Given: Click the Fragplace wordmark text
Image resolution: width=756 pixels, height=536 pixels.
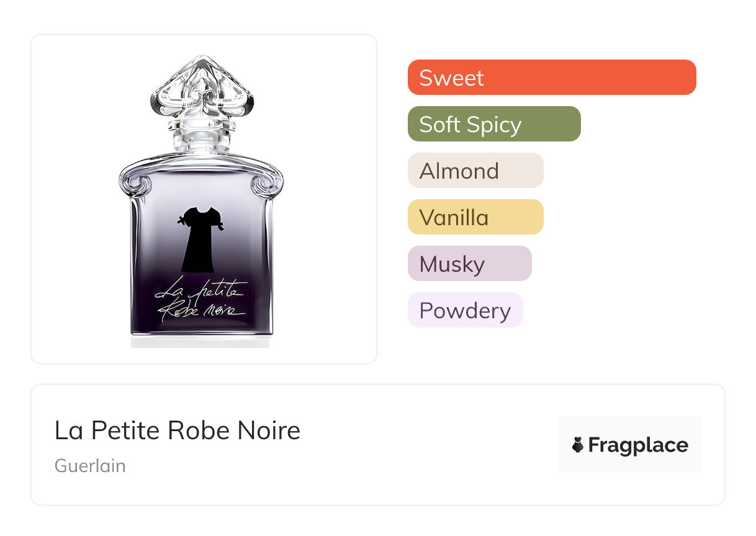Looking at the screenshot, I should [638, 445].
